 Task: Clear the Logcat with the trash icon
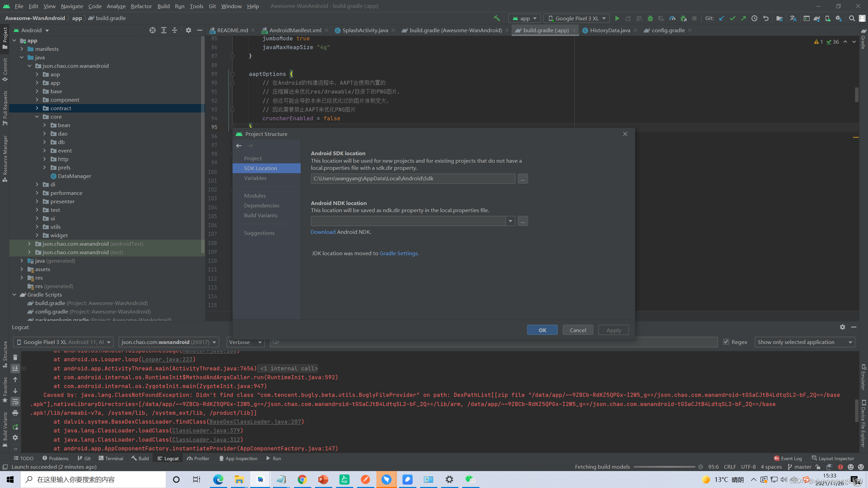tap(15, 357)
